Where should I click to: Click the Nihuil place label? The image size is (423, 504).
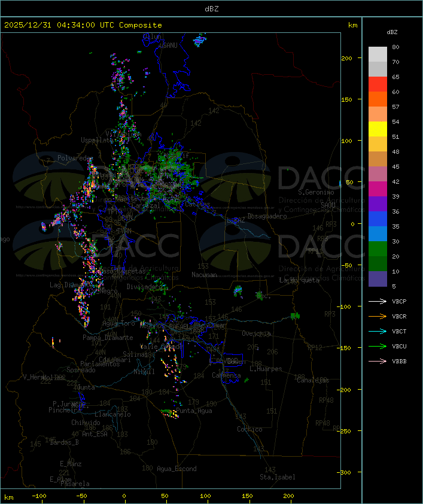(x=144, y=372)
